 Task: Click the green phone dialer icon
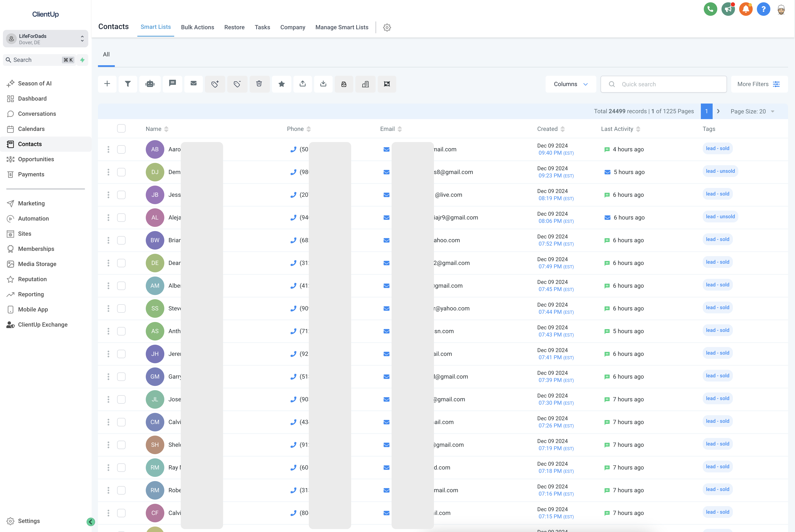pyautogui.click(x=710, y=9)
